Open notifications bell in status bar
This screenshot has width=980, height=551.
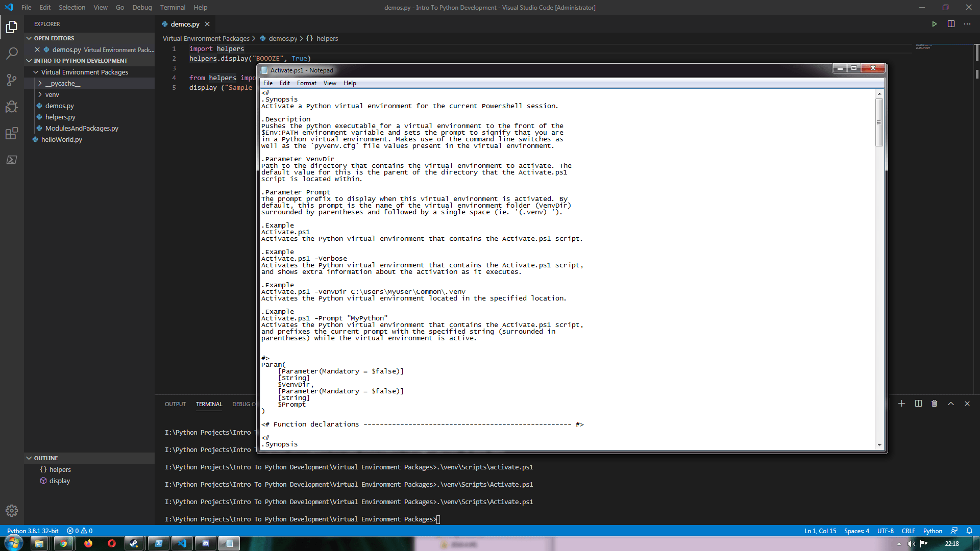tap(969, 531)
